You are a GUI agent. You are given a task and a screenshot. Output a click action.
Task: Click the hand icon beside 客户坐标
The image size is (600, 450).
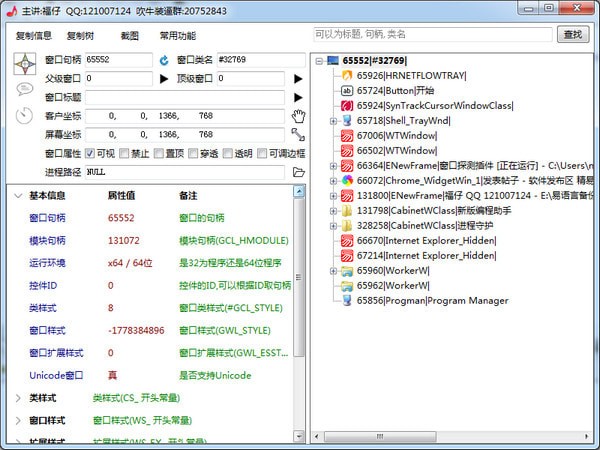pyautogui.click(x=298, y=116)
